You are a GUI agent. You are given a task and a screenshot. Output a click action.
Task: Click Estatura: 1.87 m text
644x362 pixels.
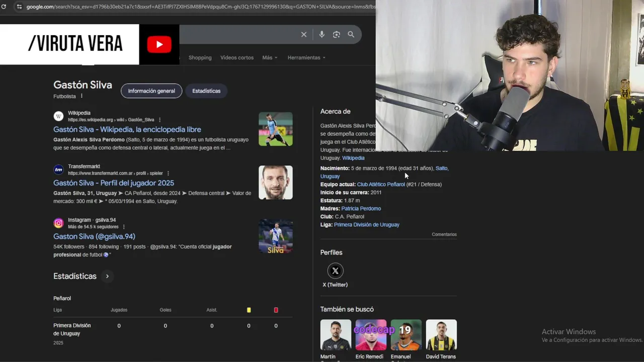click(x=340, y=201)
